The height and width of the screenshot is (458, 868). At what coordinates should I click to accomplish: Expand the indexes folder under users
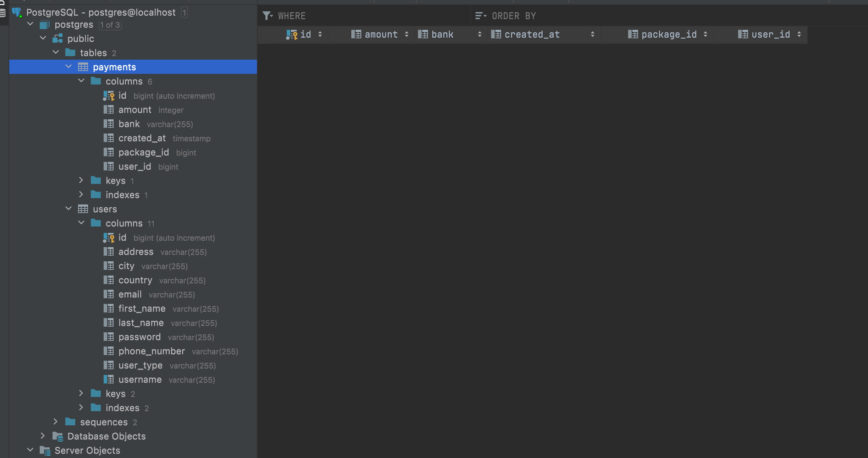click(81, 408)
